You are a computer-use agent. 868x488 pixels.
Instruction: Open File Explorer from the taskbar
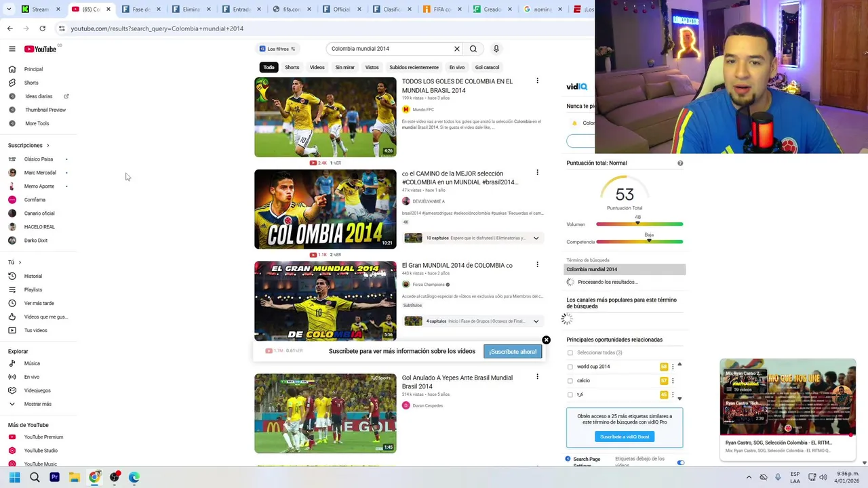(75, 477)
